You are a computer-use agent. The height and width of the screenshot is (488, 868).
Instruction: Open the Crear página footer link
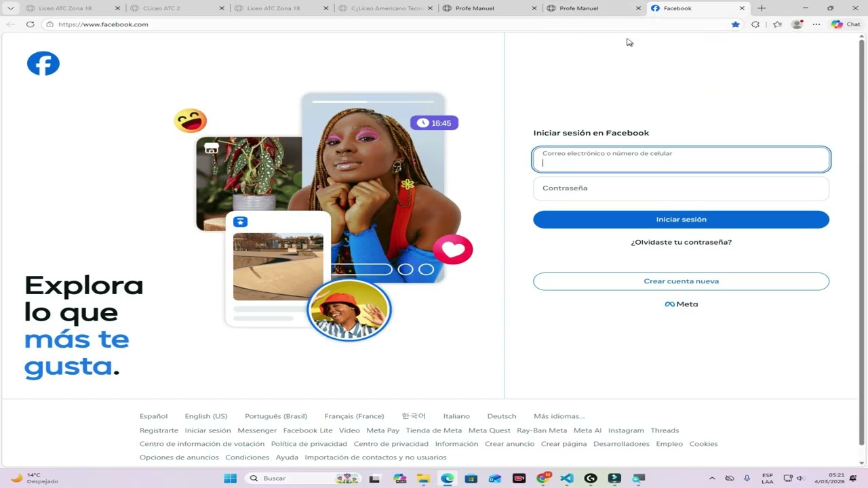coord(564,444)
